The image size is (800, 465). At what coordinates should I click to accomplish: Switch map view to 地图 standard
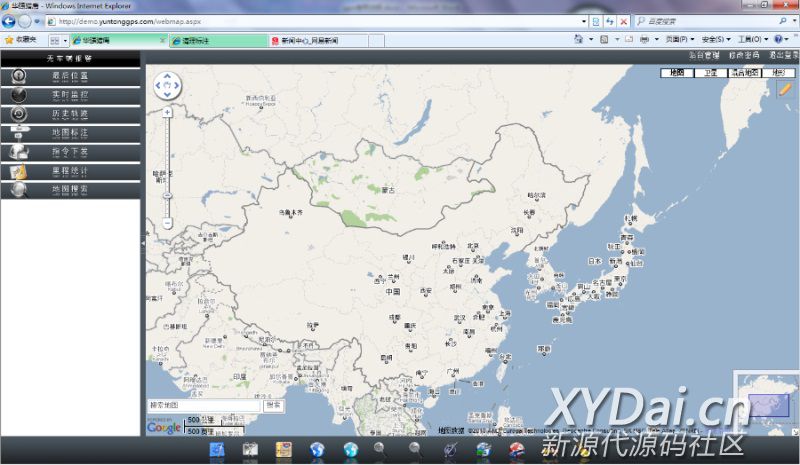[677, 73]
